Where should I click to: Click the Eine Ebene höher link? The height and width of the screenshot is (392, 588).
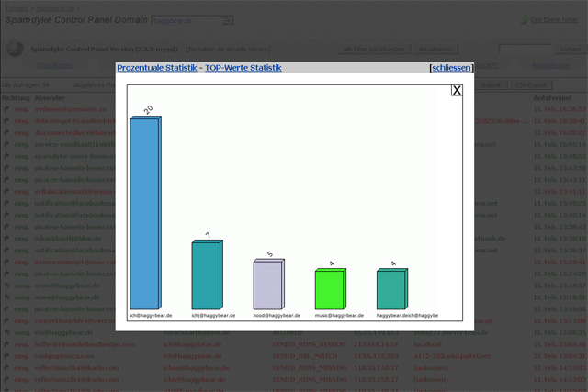pyautogui.click(x=554, y=20)
